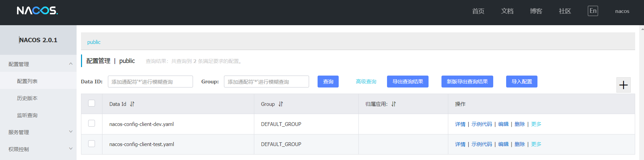644x160 pixels.
Task: Expand the 权限控制 sidebar section
Action: click(x=38, y=149)
